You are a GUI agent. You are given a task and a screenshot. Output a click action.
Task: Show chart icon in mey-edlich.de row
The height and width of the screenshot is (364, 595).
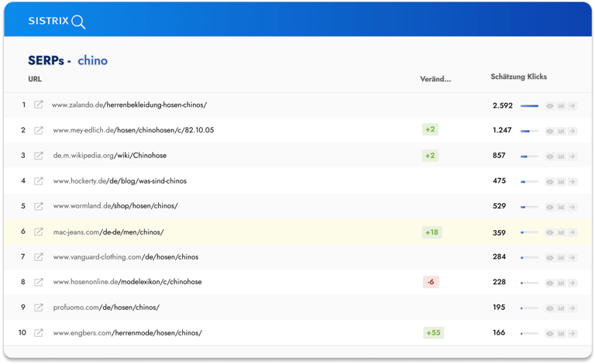[x=561, y=131]
